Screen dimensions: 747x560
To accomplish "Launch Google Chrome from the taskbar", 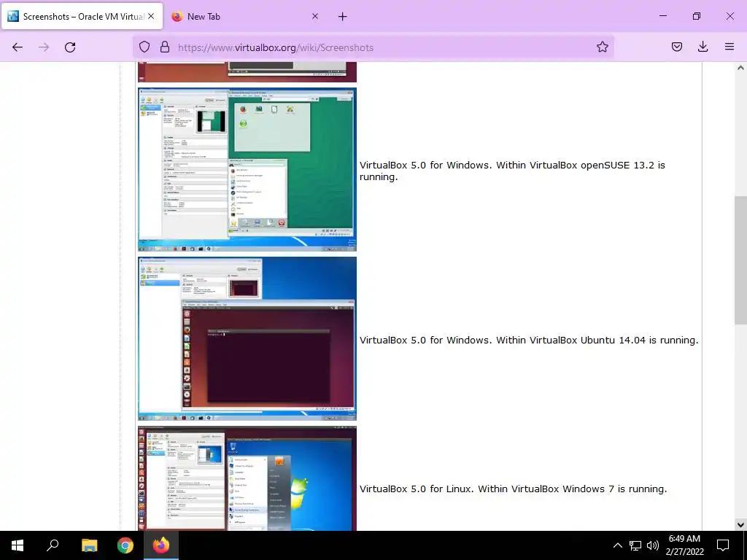I will (125, 545).
